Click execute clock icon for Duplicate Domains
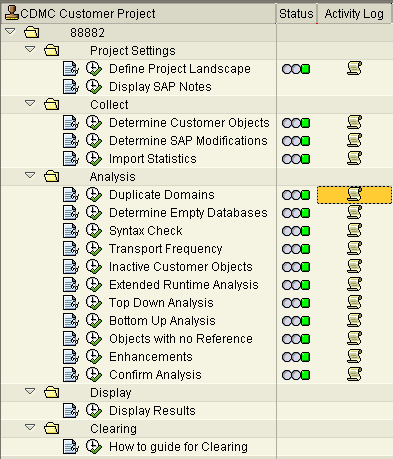393x459 pixels. tap(94, 194)
